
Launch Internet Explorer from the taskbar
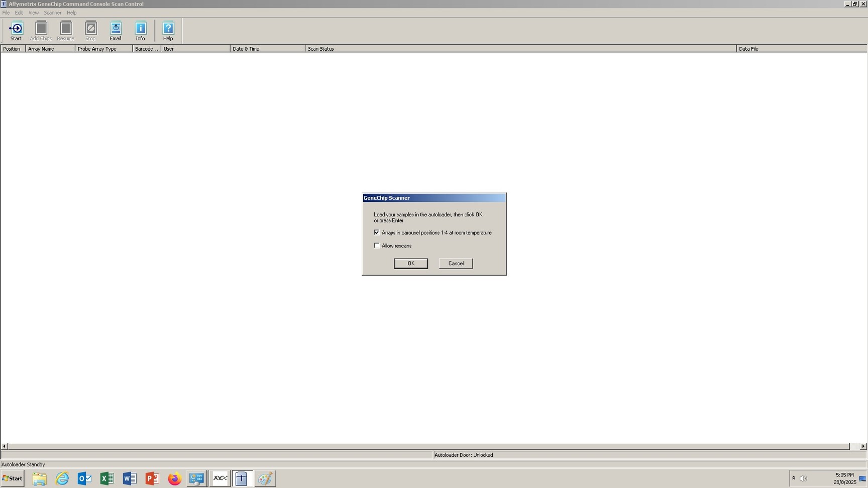[62, 478]
